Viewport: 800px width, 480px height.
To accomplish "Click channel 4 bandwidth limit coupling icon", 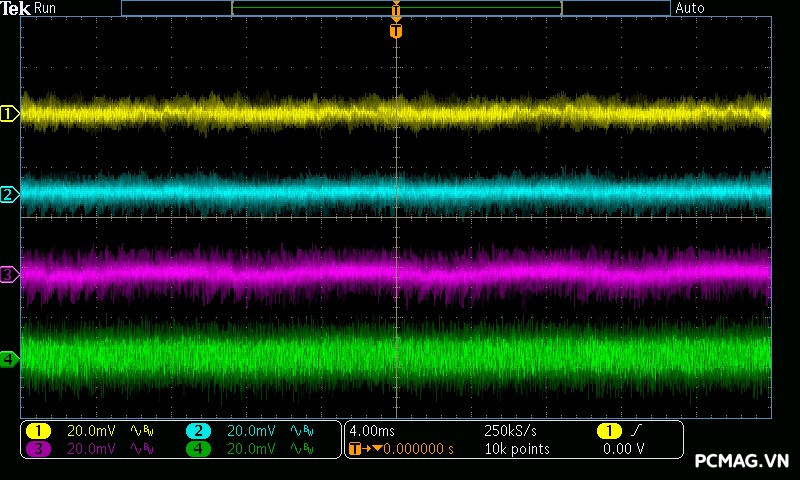I will tap(300, 449).
